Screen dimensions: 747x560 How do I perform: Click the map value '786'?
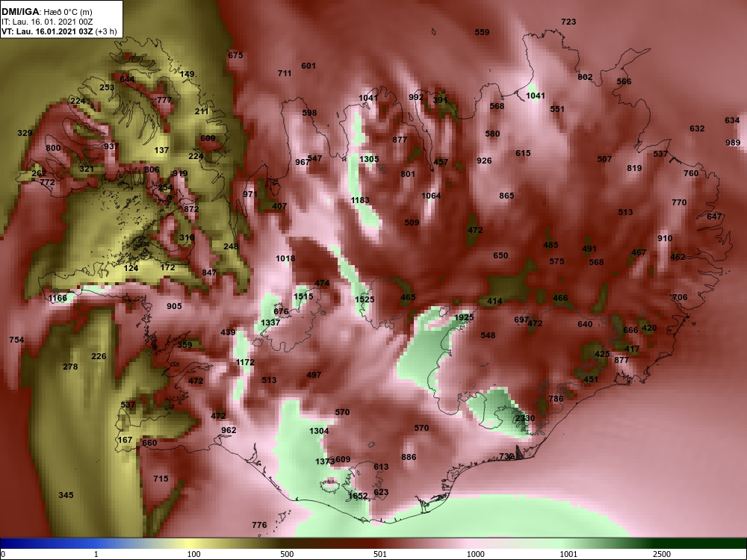point(556,399)
